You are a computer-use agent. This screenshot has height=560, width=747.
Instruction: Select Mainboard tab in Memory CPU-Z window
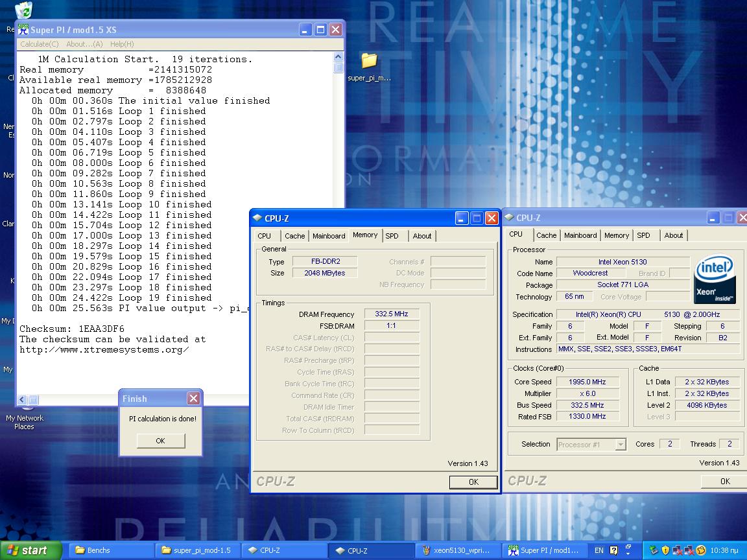[329, 236]
